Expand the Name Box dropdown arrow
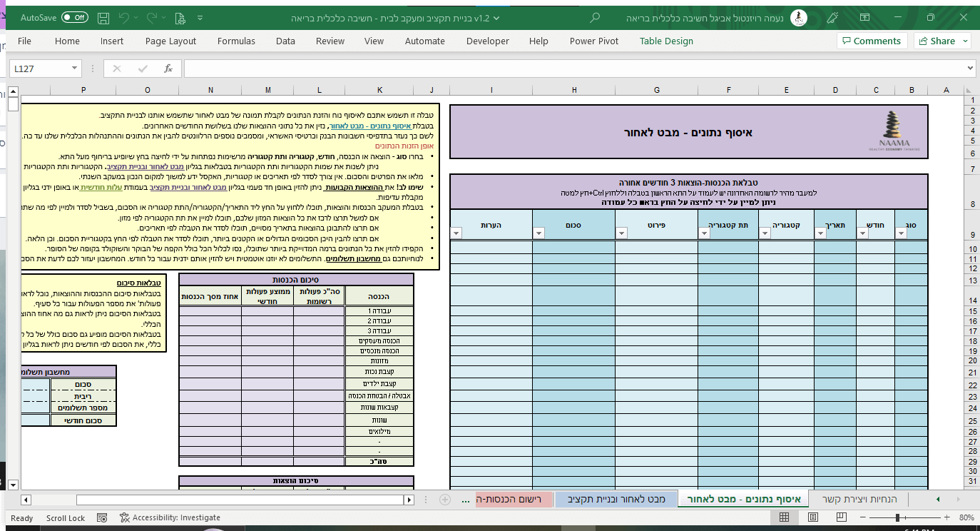This screenshot has width=980, height=531. pyautogui.click(x=75, y=69)
